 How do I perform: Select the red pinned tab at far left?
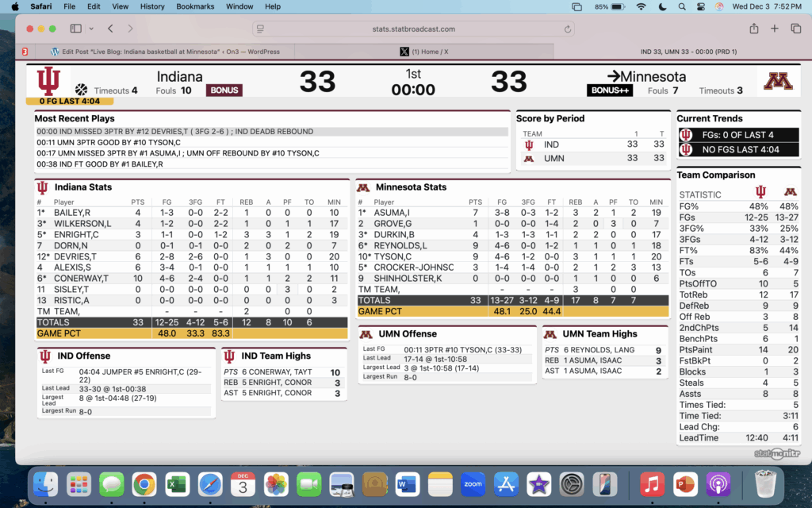(25, 52)
